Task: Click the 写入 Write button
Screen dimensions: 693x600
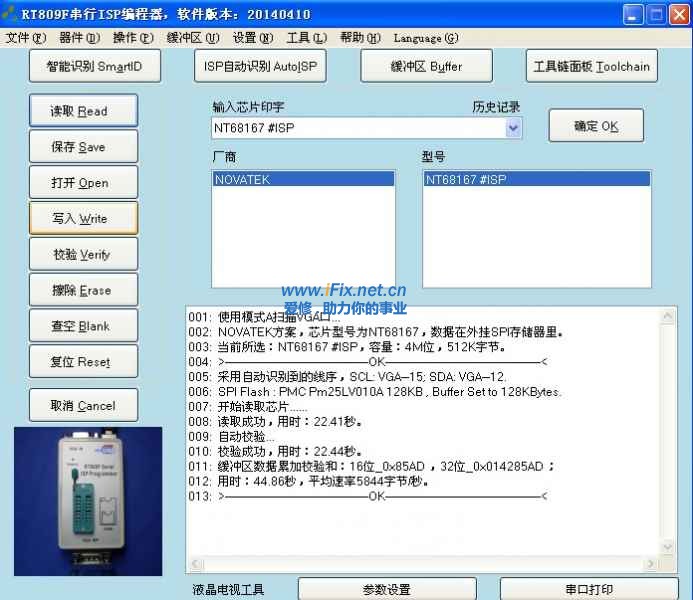Action: (84, 218)
